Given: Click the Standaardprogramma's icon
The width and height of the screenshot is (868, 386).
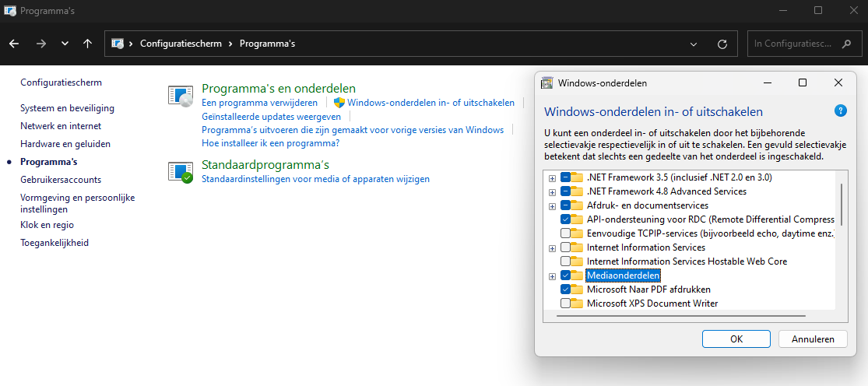Looking at the screenshot, I should (181, 172).
